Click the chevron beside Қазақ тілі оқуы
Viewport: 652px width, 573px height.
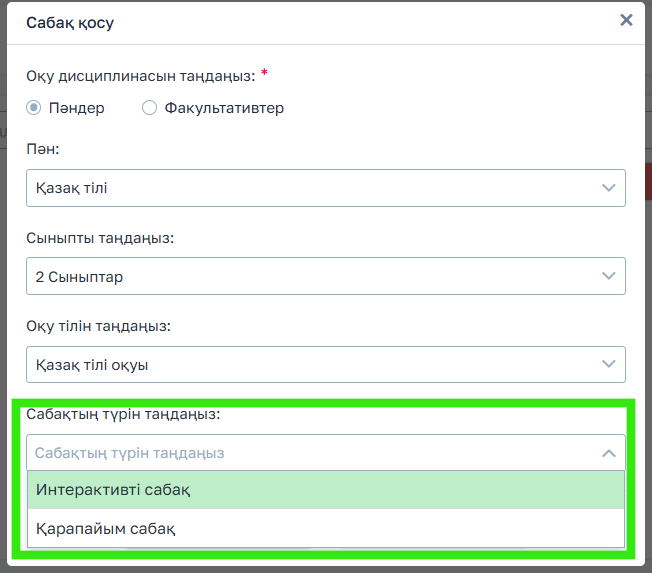(608, 365)
